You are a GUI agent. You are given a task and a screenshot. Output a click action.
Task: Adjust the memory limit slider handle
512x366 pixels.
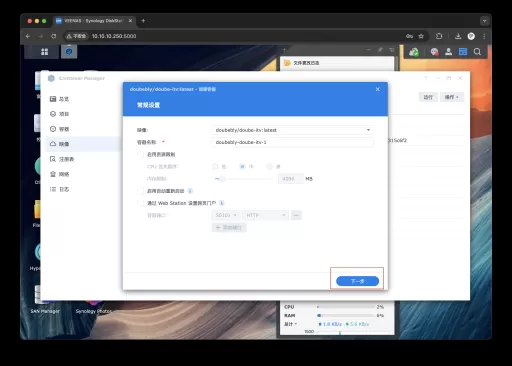222,179
